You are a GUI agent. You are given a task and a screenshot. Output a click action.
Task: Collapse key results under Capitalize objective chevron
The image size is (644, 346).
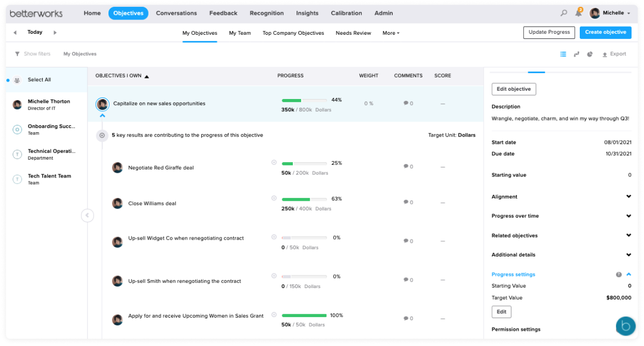pos(103,115)
